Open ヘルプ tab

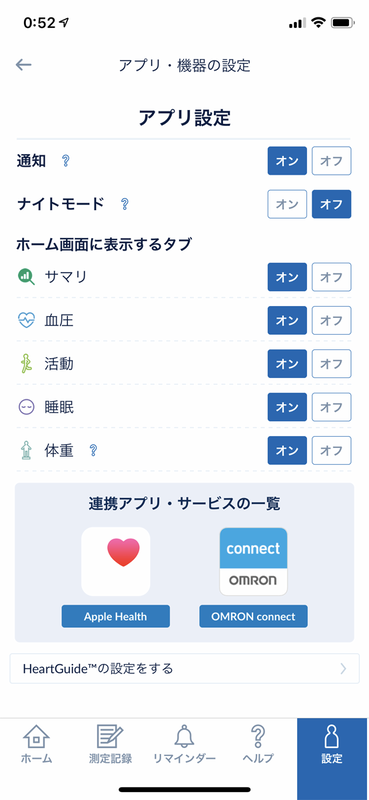[x=258, y=744]
